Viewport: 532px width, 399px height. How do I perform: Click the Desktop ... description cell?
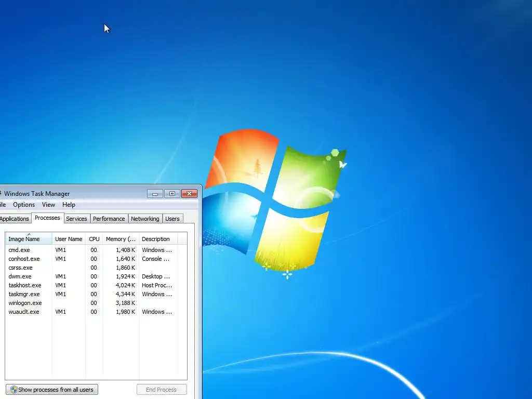coord(156,276)
